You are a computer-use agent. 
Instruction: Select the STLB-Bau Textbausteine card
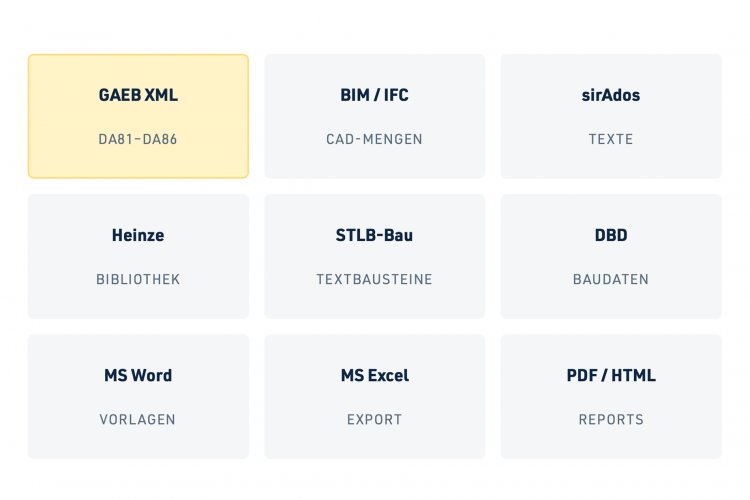[375, 256]
